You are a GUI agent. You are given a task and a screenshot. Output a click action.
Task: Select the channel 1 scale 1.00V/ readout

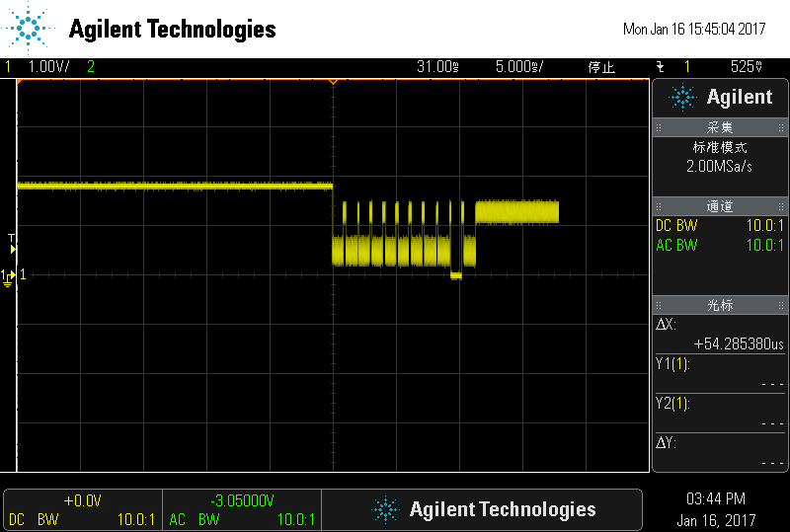[48, 66]
